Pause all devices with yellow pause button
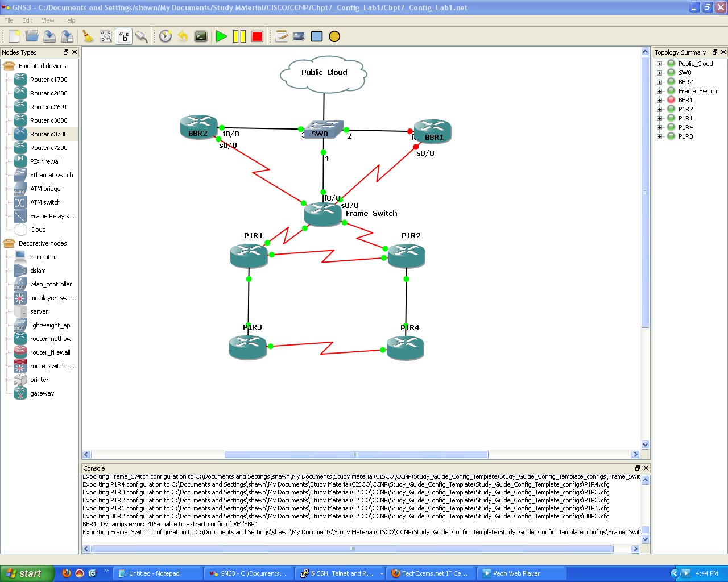 click(x=239, y=36)
